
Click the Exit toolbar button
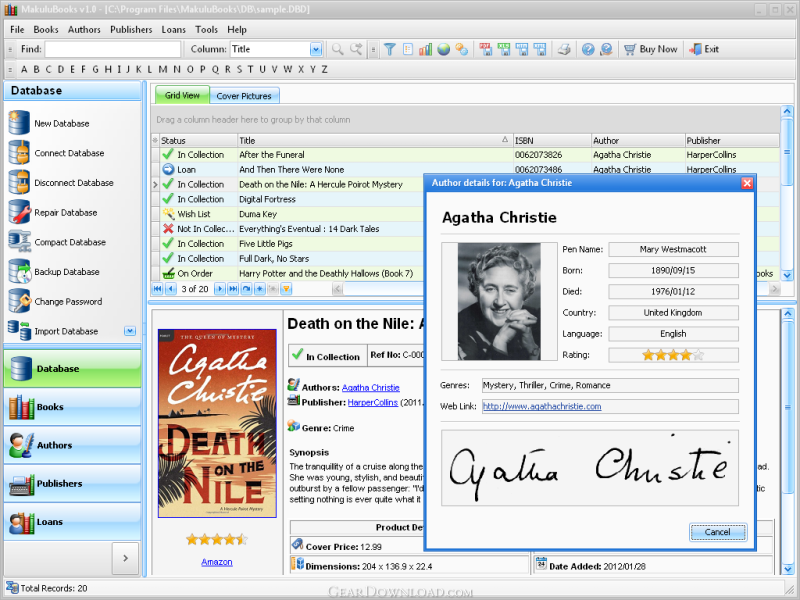(704, 49)
